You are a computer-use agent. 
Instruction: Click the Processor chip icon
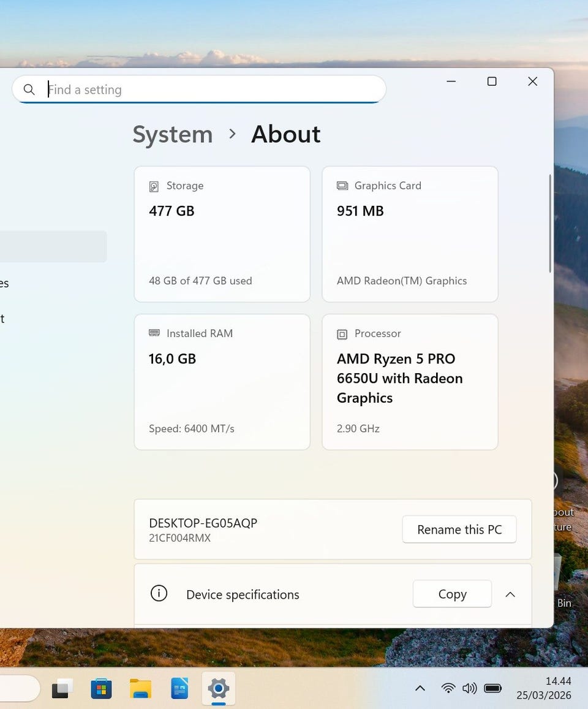coord(342,334)
